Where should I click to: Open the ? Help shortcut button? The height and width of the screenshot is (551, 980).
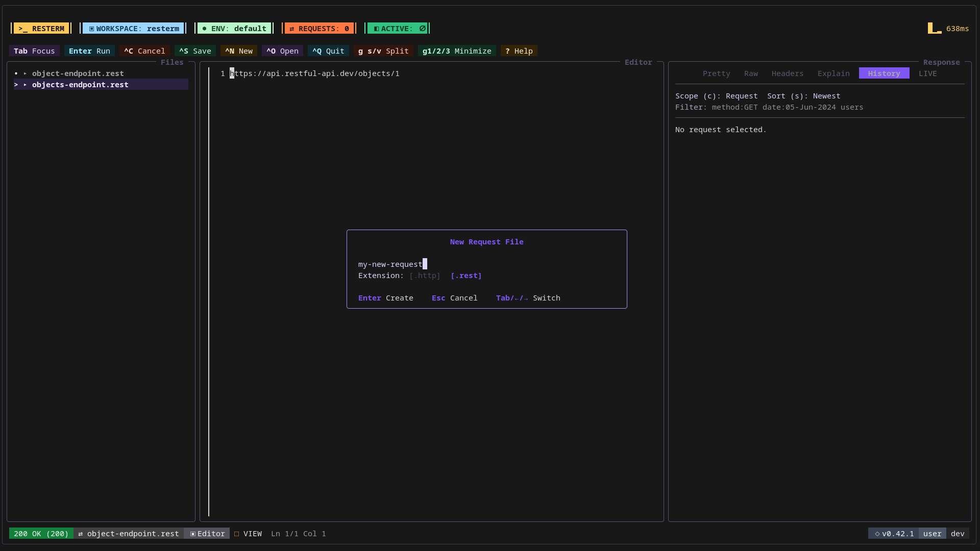(x=519, y=51)
